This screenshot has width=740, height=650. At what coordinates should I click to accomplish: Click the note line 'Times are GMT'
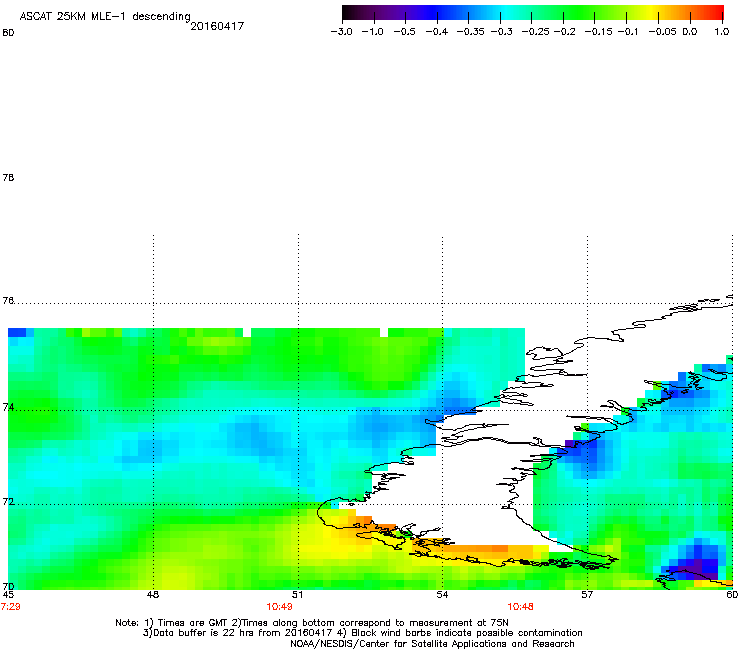[x=195, y=623]
